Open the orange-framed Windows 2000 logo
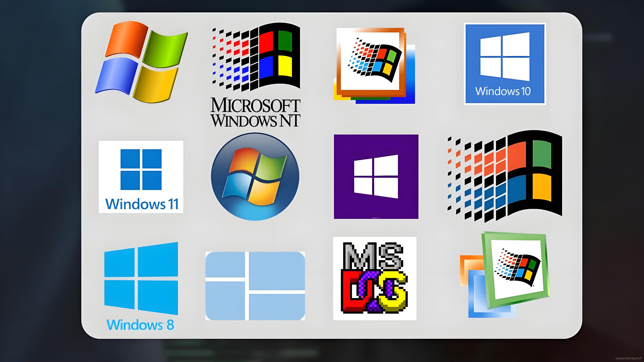The width and height of the screenshot is (644, 362). coord(374,66)
